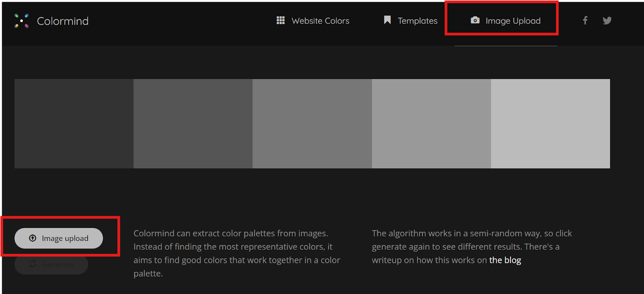Click the upload arrow icon in the button
Image resolution: width=644 pixels, height=294 pixels.
point(33,238)
